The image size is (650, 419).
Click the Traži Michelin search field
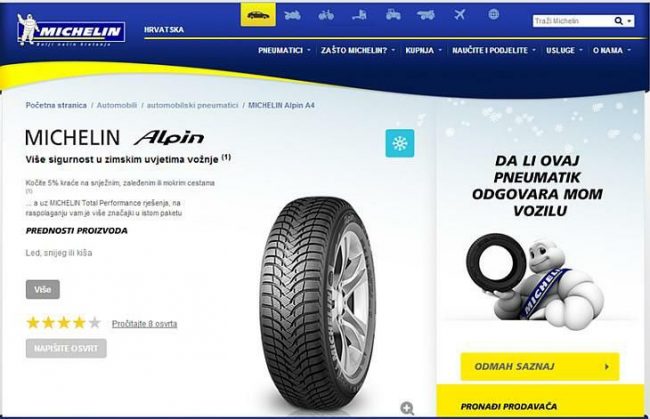click(x=573, y=21)
